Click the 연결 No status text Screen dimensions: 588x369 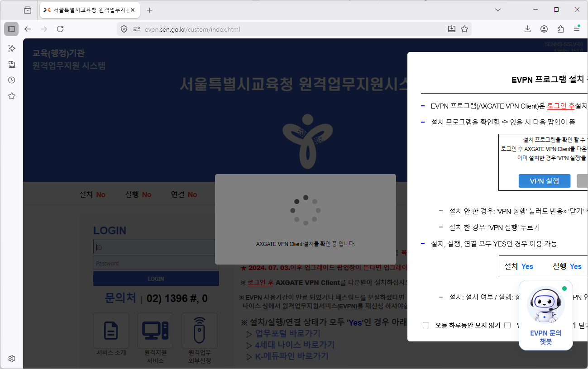tap(184, 194)
